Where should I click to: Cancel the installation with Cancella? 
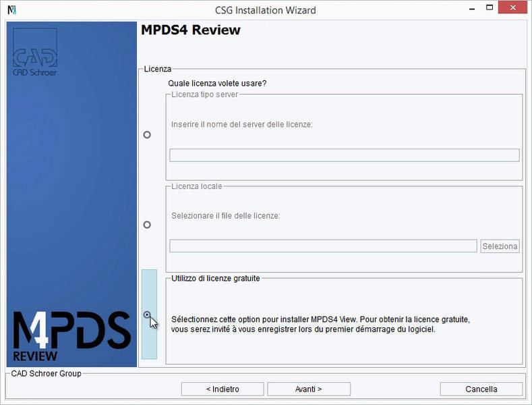click(x=481, y=389)
